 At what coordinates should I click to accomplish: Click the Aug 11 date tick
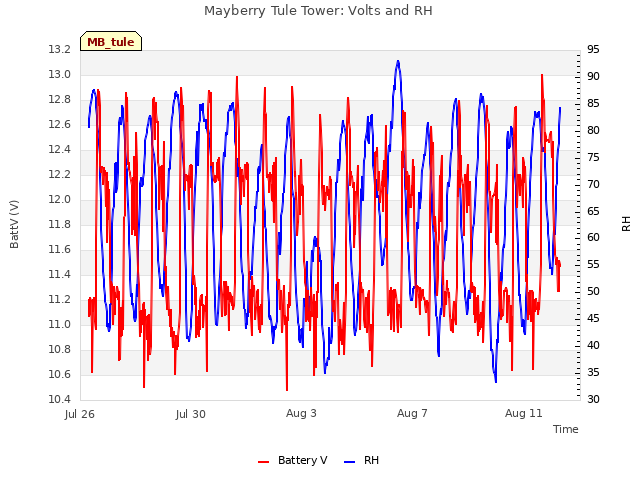point(524,413)
